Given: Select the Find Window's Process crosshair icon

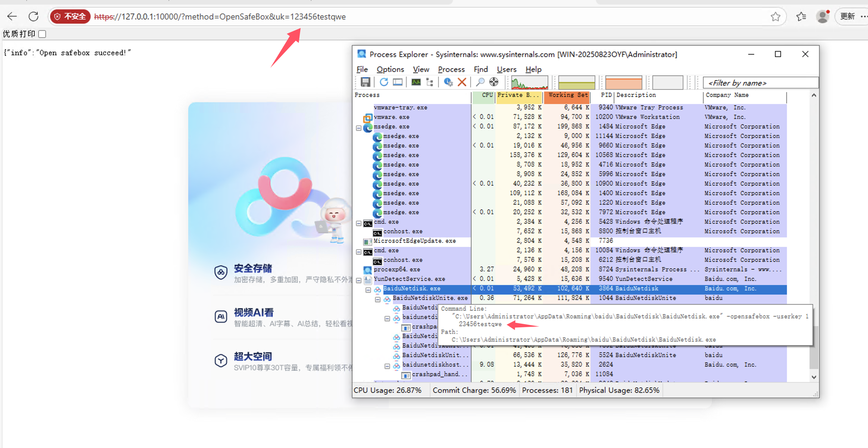Looking at the screenshot, I should 494,82.
